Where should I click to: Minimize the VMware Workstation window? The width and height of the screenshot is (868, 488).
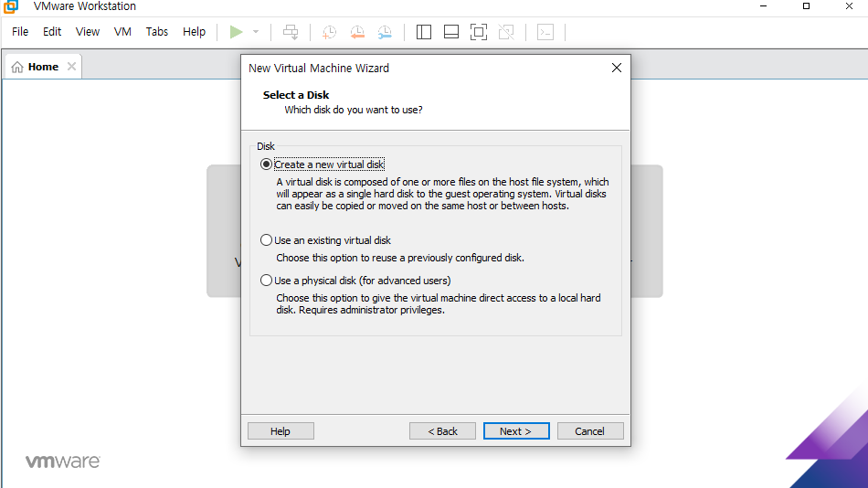click(763, 6)
